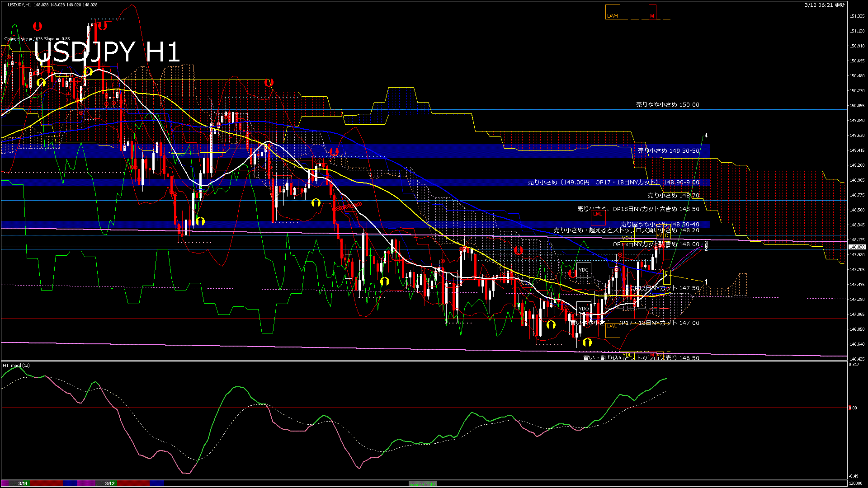Image resolution: width=868 pixels, height=488 pixels.
Task: Select the red LML level box
Action: pos(598,217)
